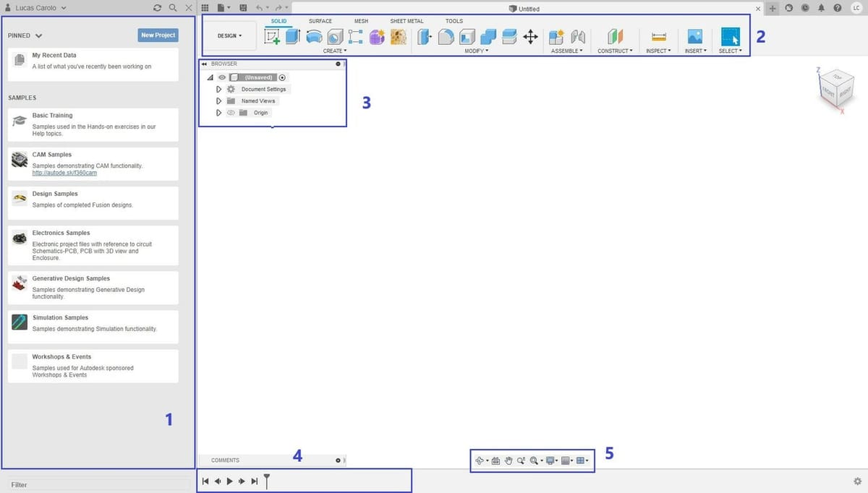This screenshot has width=868, height=493.
Task: Open the Create dropdown menu
Action: click(x=335, y=51)
